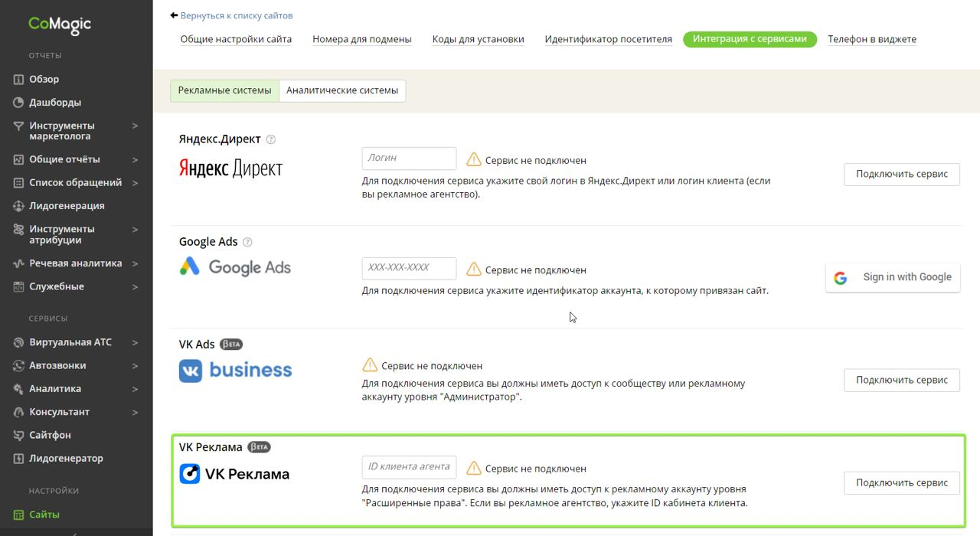Image resolution: width=980 pixels, height=536 pixels.
Task: Focus the ID клиента агента field
Action: coord(409,467)
